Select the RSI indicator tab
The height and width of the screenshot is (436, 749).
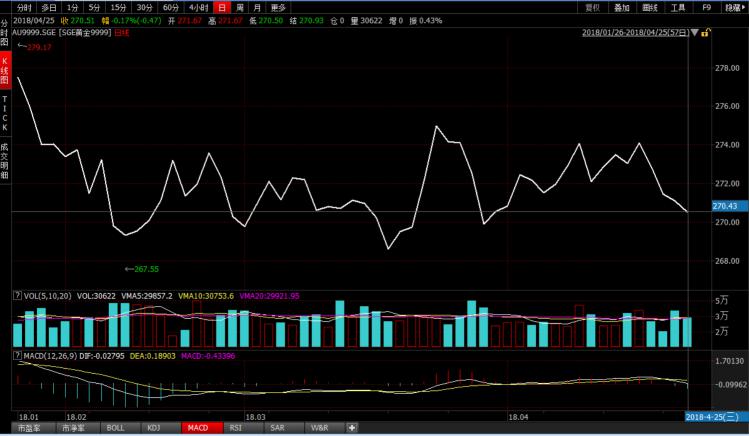pyautogui.click(x=235, y=428)
